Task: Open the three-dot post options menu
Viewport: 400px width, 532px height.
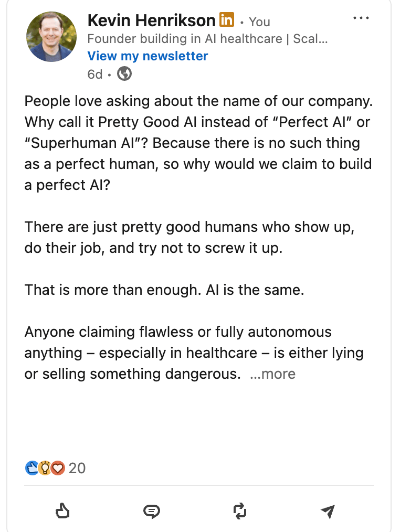Action: (x=361, y=18)
